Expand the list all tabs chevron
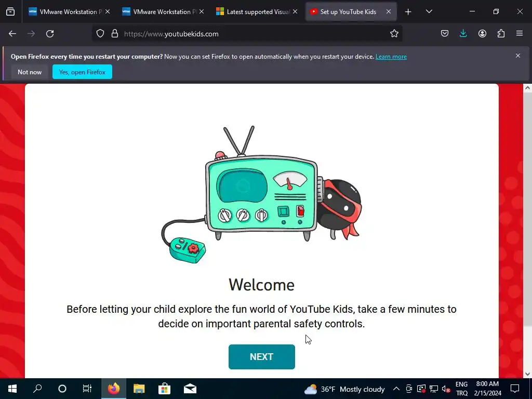 [x=429, y=12]
